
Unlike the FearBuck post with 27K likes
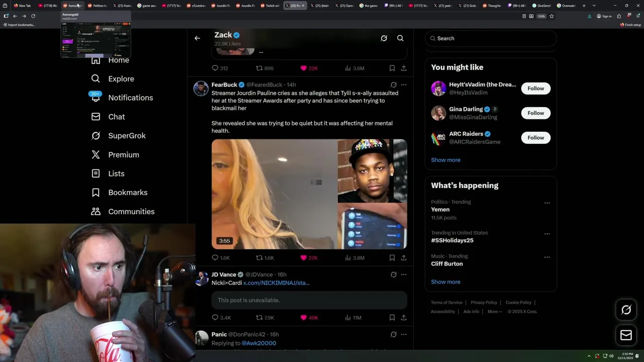click(309, 258)
